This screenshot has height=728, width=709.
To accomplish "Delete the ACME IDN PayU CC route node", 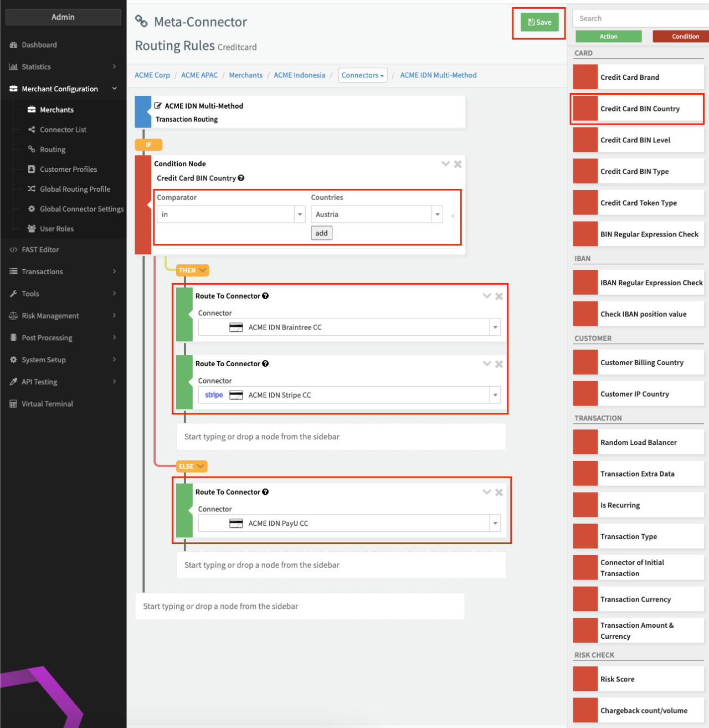I will pyautogui.click(x=499, y=492).
